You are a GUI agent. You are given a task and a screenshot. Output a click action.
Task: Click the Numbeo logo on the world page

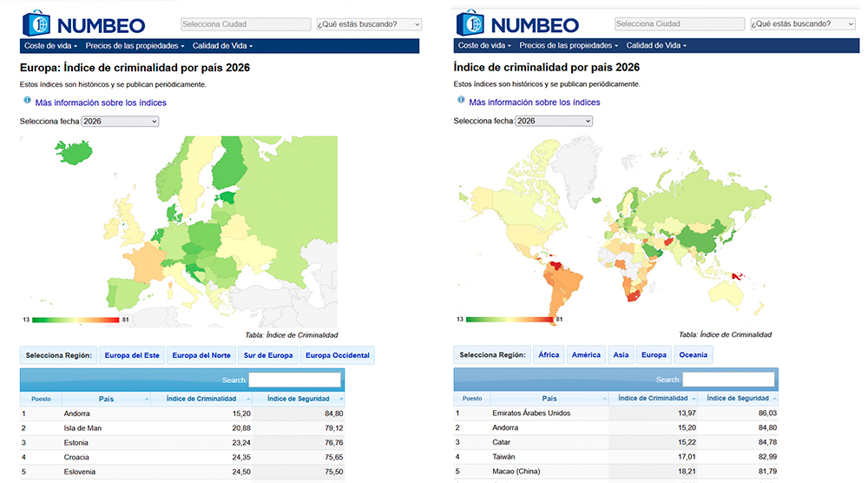coord(516,23)
